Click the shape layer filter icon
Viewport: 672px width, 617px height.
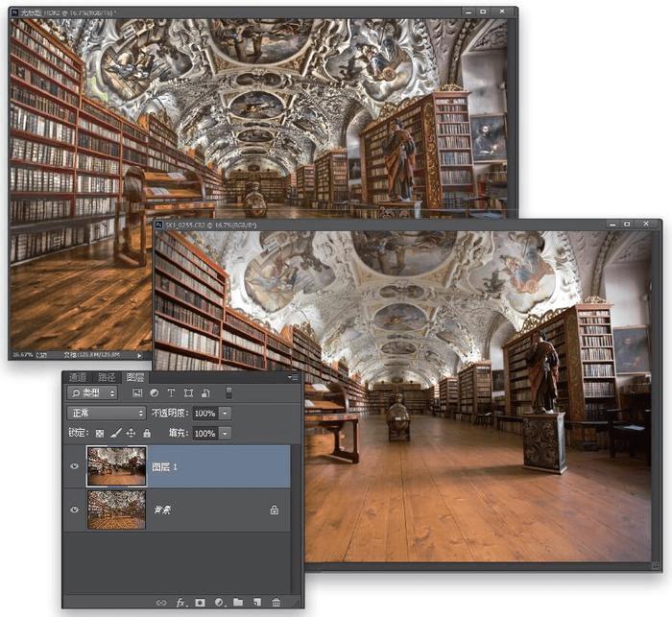point(188,392)
